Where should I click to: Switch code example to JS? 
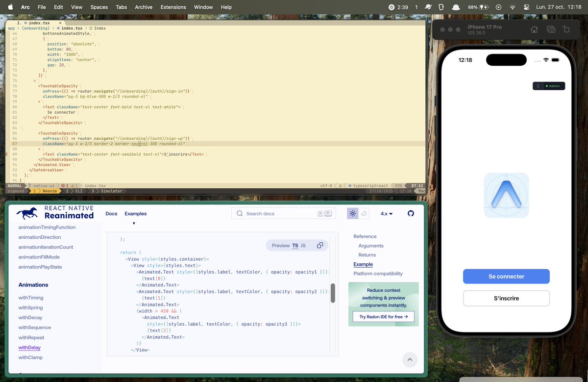pyautogui.click(x=303, y=246)
